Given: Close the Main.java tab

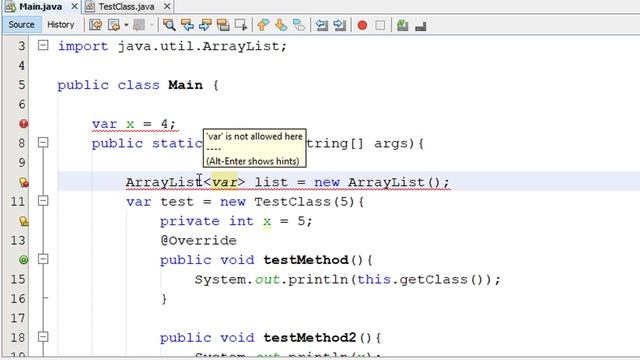Looking at the screenshot, I should (x=74, y=7).
